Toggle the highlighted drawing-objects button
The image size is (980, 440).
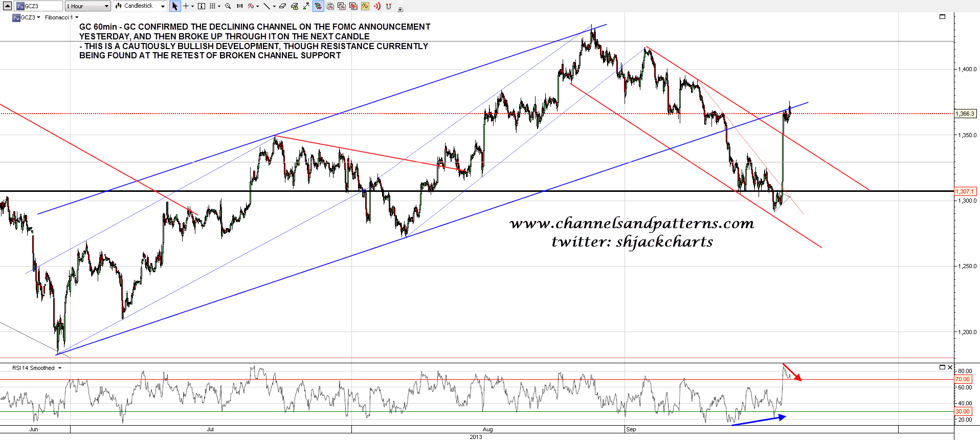[x=318, y=6]
